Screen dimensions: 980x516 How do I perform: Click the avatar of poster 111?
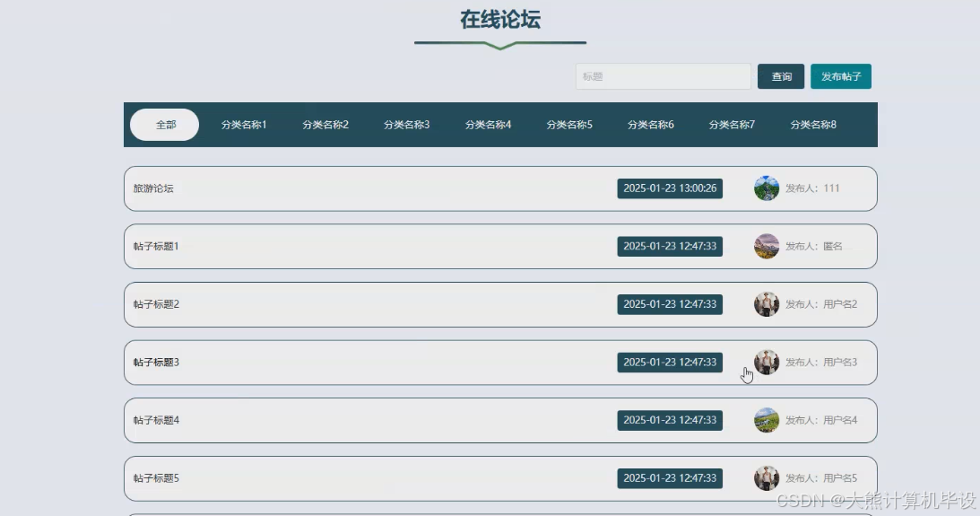point(767,188)
